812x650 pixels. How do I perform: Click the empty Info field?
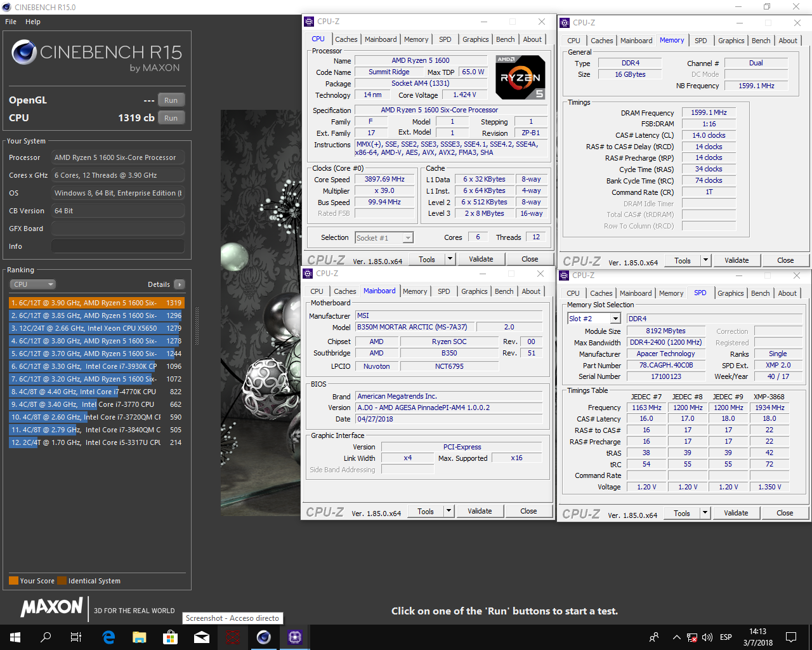click(118, 246)
